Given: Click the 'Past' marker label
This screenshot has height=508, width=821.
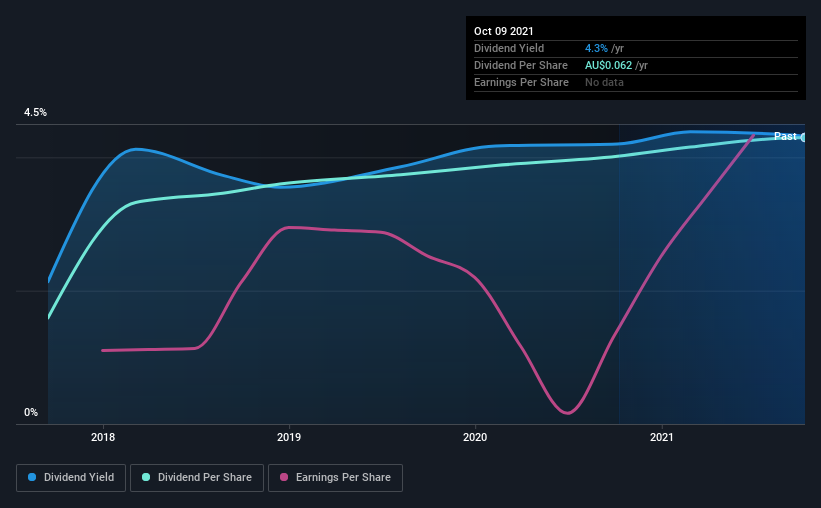Looking at the screenshot, I should tap(785, 136).
